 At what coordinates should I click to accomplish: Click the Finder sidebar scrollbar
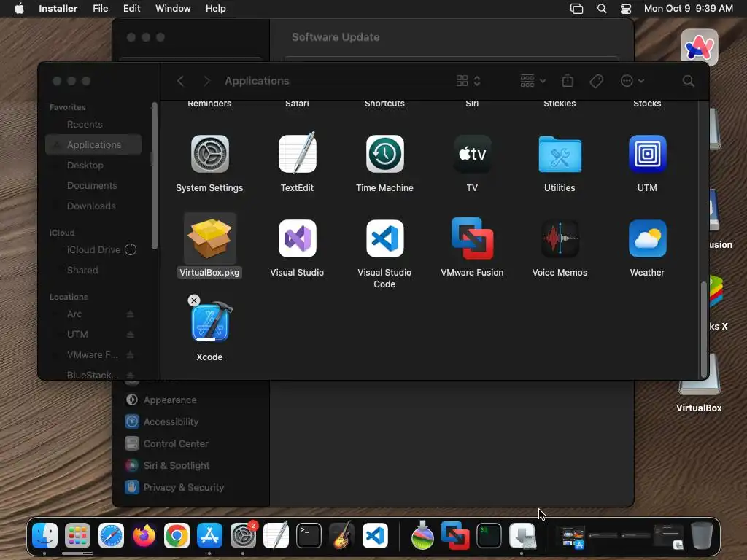[x=155, y=175]
